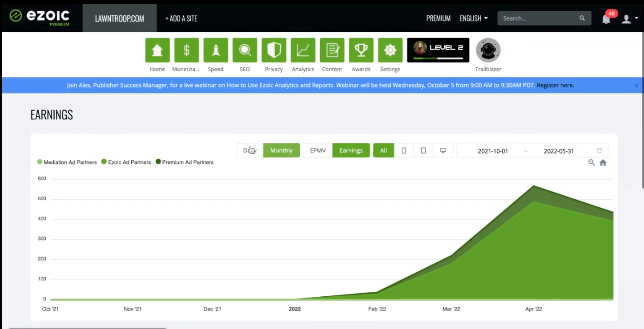
Task: Show Earnings metric on chart
Action: (351, 150)
